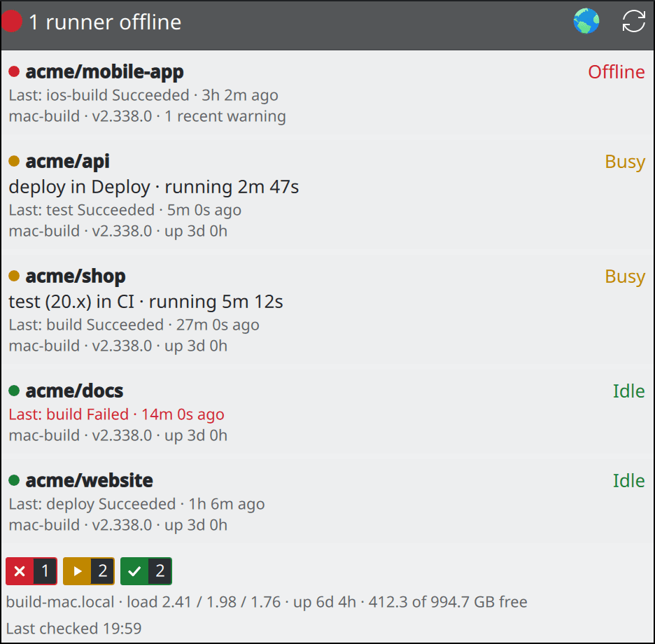Image resolution: width=655 pixels, height=644 pixels.
Task: Click the green dot beside acme/docs
Action: click(x=14, y=391)
